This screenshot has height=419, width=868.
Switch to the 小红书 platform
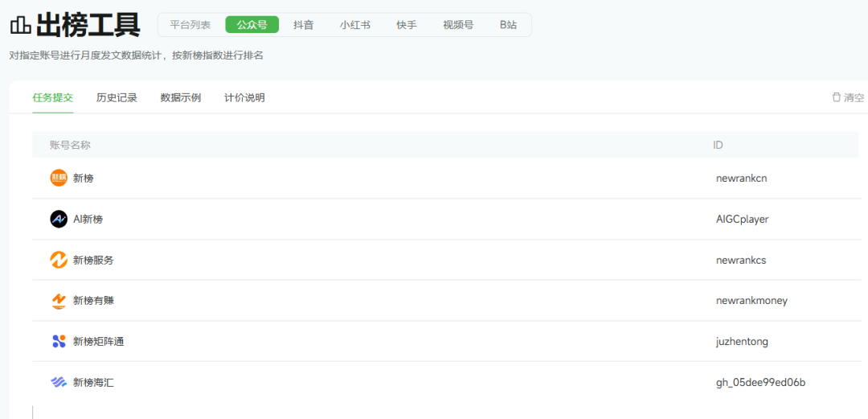point(354,25)
